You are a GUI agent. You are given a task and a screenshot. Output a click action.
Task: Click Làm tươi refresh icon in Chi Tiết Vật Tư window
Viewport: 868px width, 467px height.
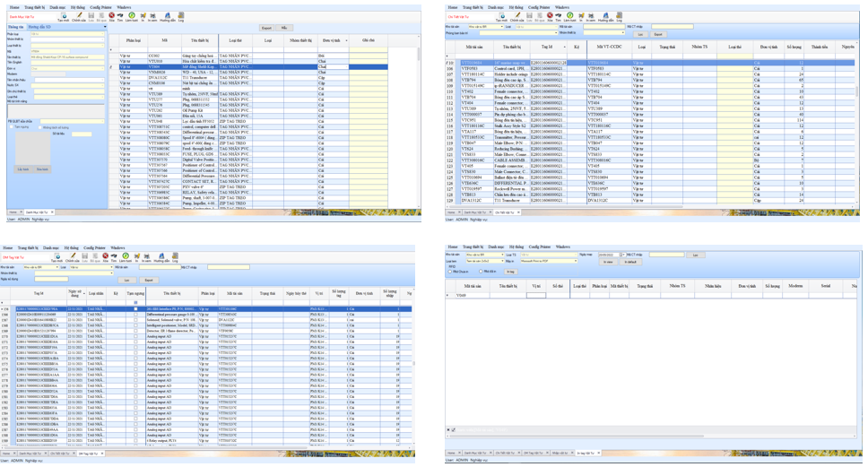pos(569,16)
